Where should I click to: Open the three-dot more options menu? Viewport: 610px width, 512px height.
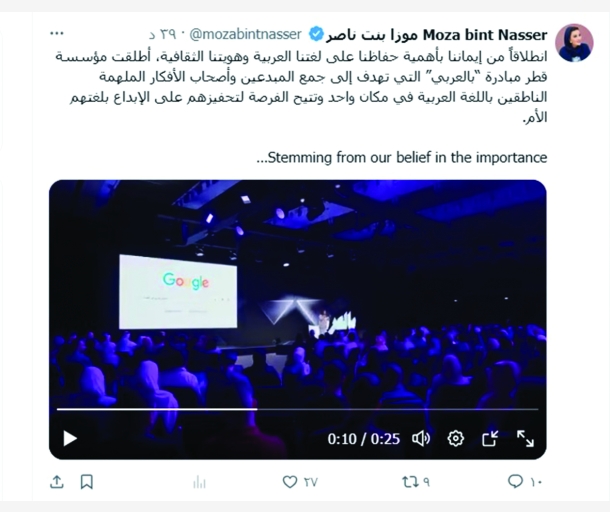pos(57,33)
